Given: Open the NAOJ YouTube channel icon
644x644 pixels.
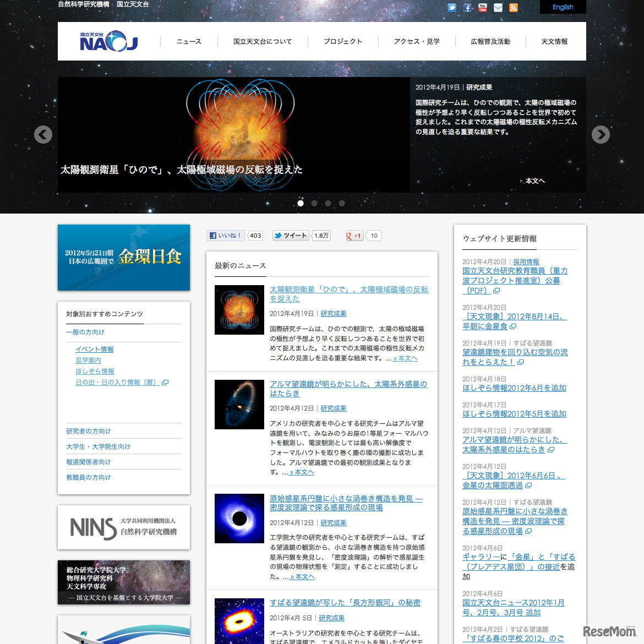Looking at the screenshot, I should pyautogui.click(x=482, y=7).
